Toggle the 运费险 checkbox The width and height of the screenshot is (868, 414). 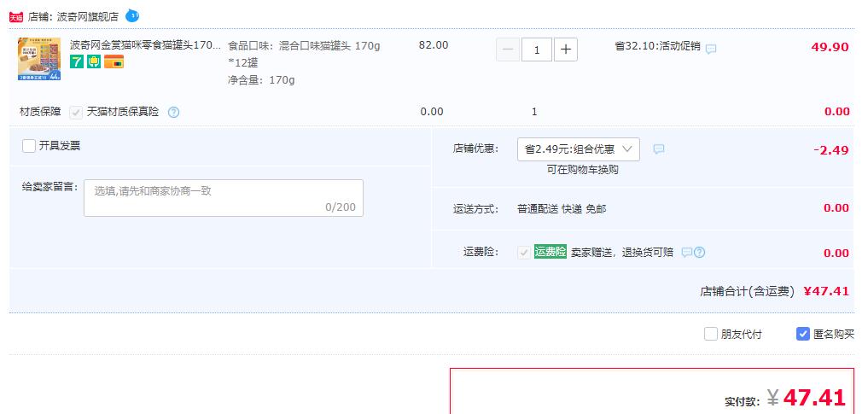click(523, 253)
